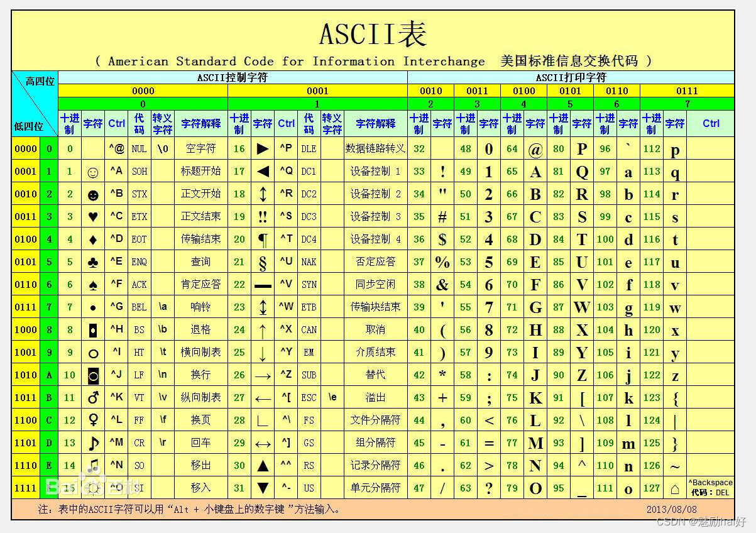This screenshot has height=533, width=756.
Task: Select the down arrow symbol for code 25
Action: [x=263, y=353]
